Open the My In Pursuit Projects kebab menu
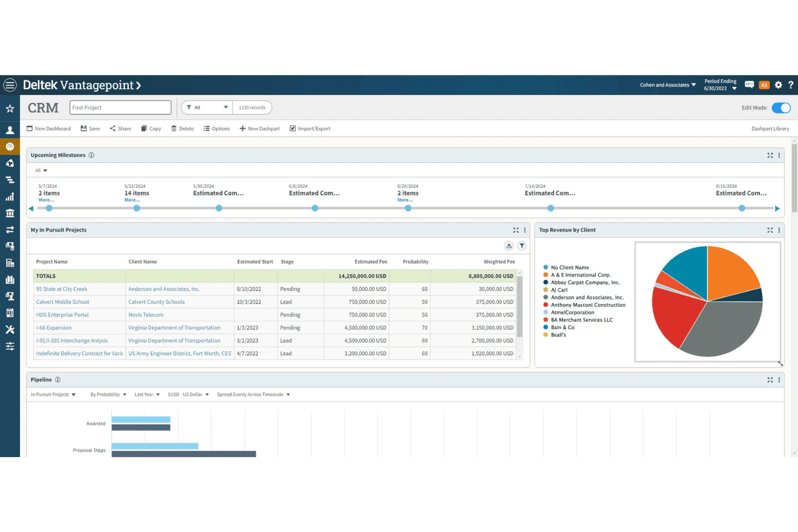The height and width of the screenshot is (532, 798). pos(525,230)
